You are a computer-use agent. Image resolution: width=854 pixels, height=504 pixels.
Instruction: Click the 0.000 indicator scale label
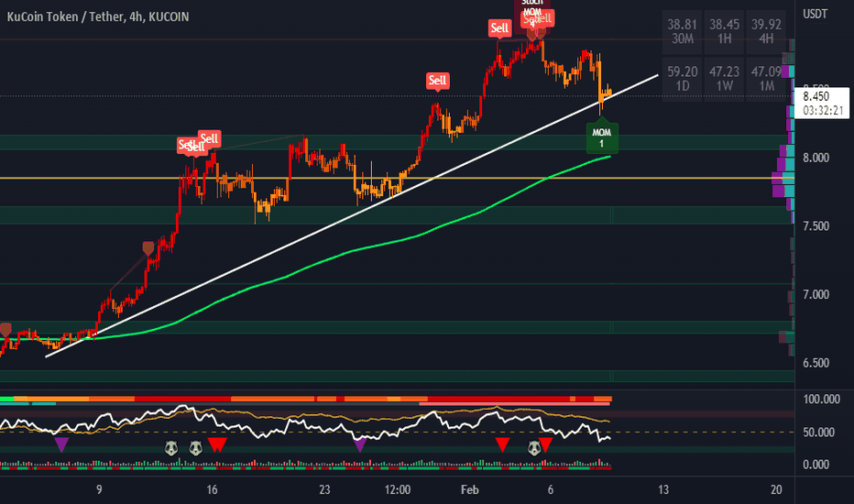tap(816, 465)
